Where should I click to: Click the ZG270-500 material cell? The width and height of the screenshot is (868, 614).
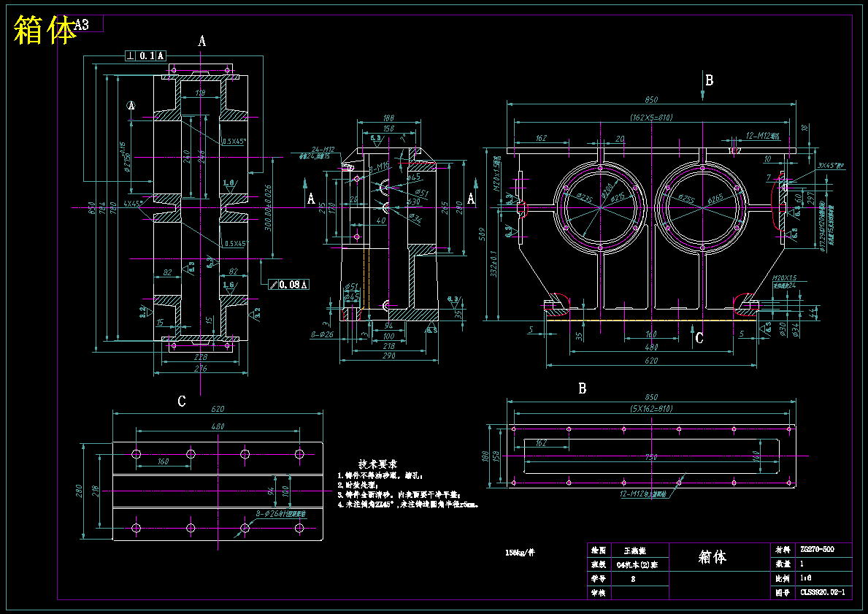[x=817, y=549]
